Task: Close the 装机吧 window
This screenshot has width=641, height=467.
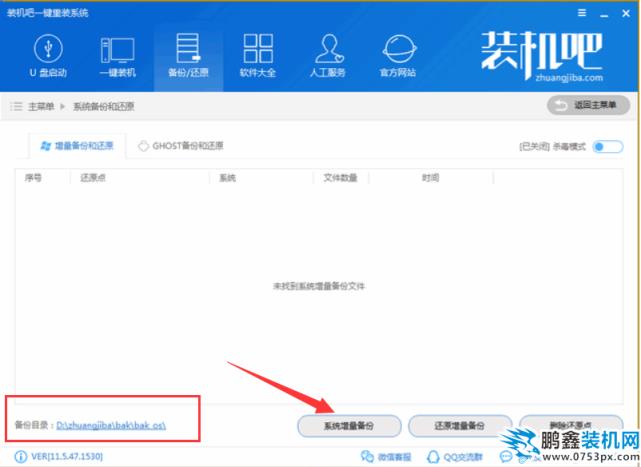Action: [x=626, y=13]
